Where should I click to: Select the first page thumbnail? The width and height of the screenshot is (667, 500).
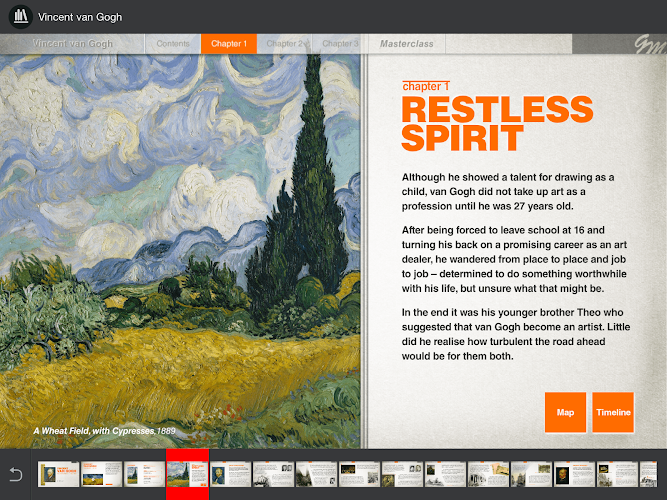coord(59,474)
